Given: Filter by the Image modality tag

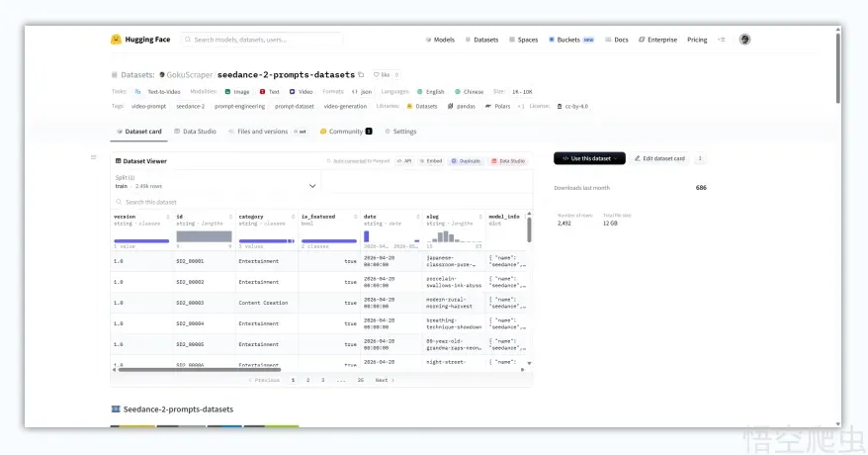Looking at the screenshot, I should (237, 92).
